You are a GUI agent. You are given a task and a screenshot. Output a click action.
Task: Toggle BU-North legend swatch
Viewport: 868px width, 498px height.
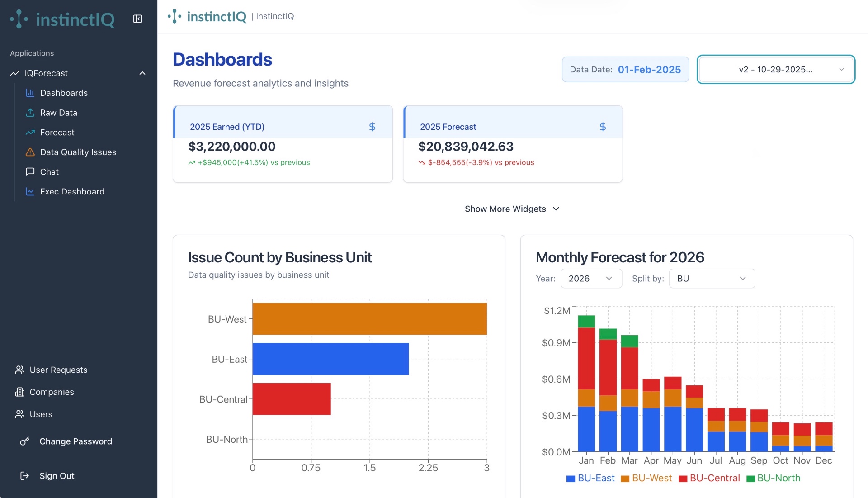tap(750, 479)
